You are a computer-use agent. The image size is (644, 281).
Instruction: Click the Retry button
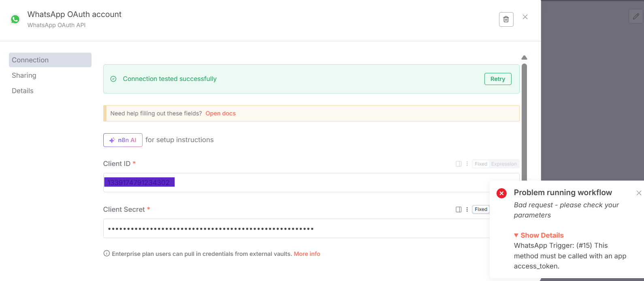498,79
